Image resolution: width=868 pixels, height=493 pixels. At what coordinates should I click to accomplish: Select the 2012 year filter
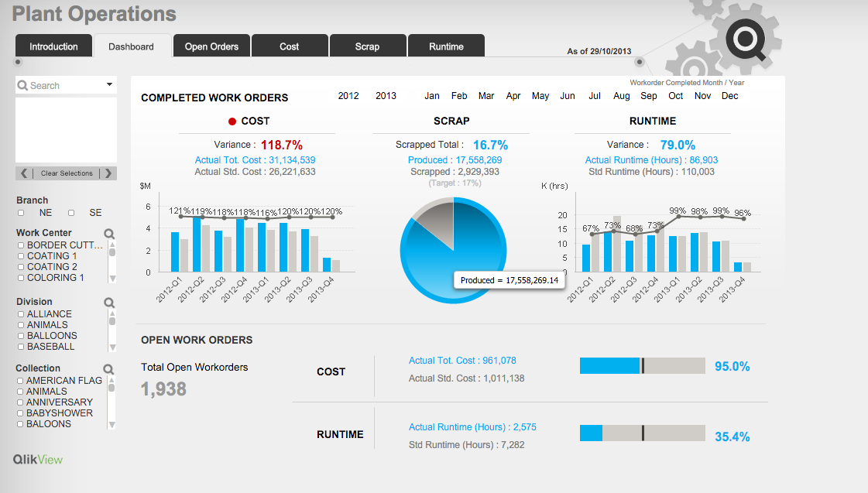pyautogui.click(x=348, y=95)
